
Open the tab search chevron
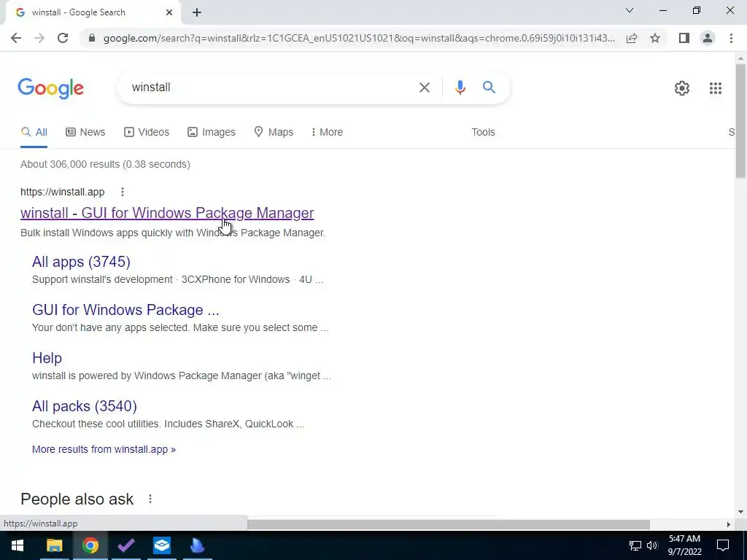pos(630,10)
